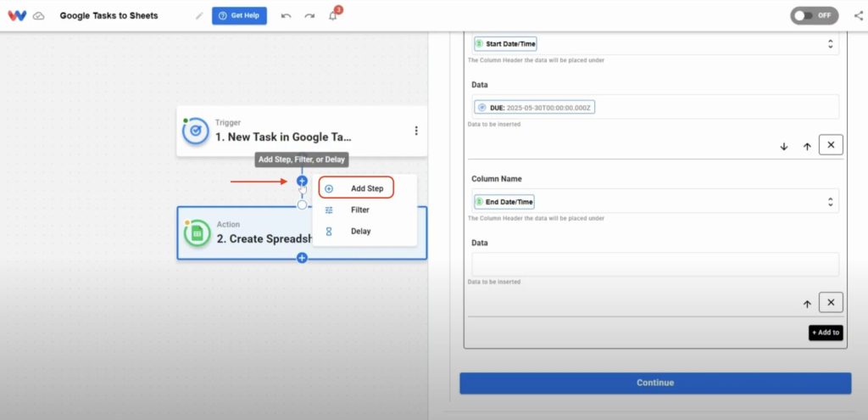Click the plus button below the action step
This screenshot has height=420, width=868.
pos(302,258)
